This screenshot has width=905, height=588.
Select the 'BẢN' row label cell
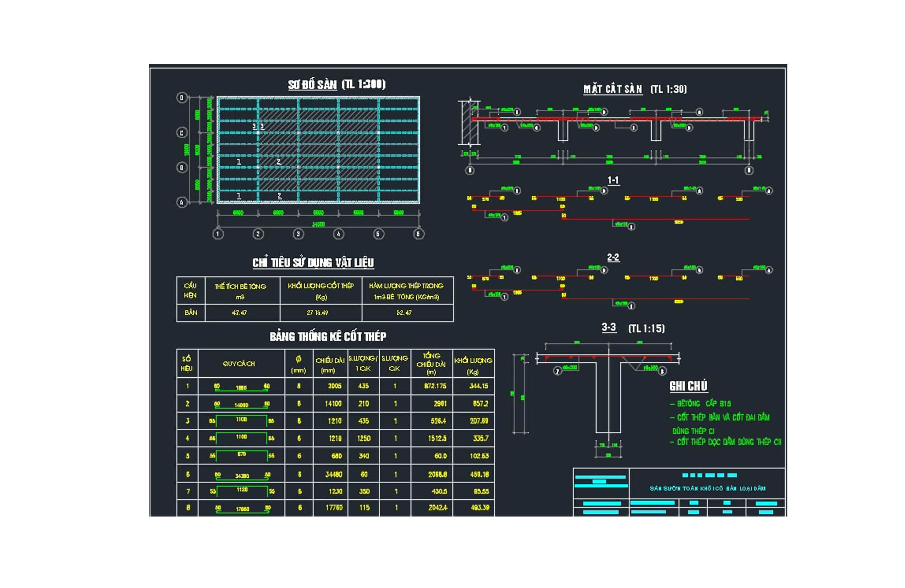191,313
